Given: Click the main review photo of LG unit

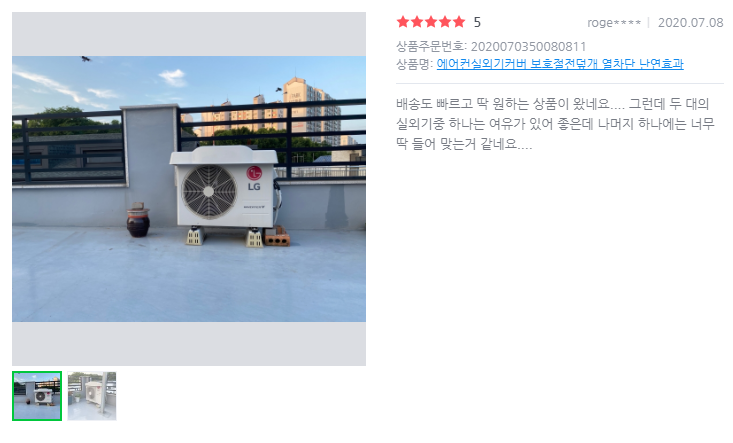Looking at the screenshot, I should [189, 189].
